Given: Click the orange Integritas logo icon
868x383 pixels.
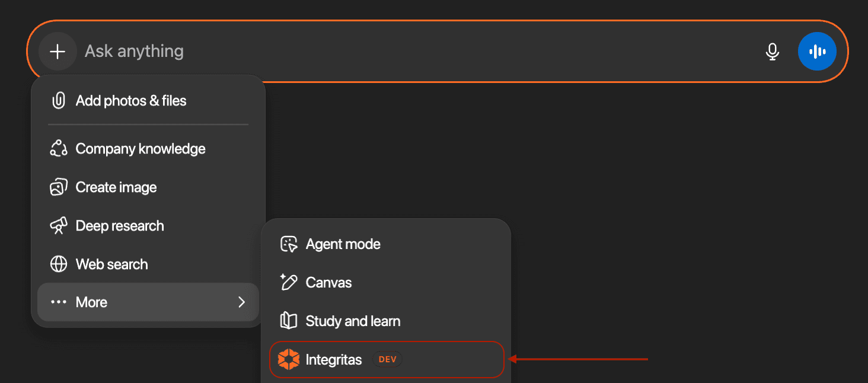Looking at the screenshot, I should click(288, 359).
